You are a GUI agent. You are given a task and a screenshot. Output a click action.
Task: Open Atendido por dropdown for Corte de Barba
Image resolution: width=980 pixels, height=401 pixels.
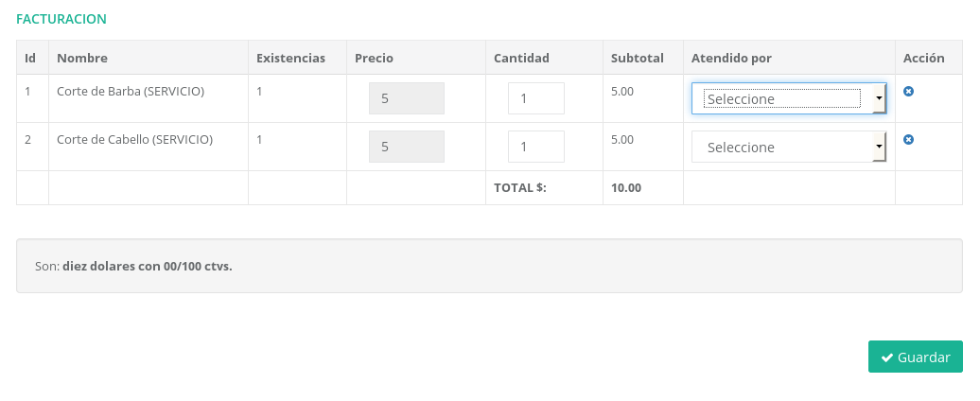click(789, 98)
